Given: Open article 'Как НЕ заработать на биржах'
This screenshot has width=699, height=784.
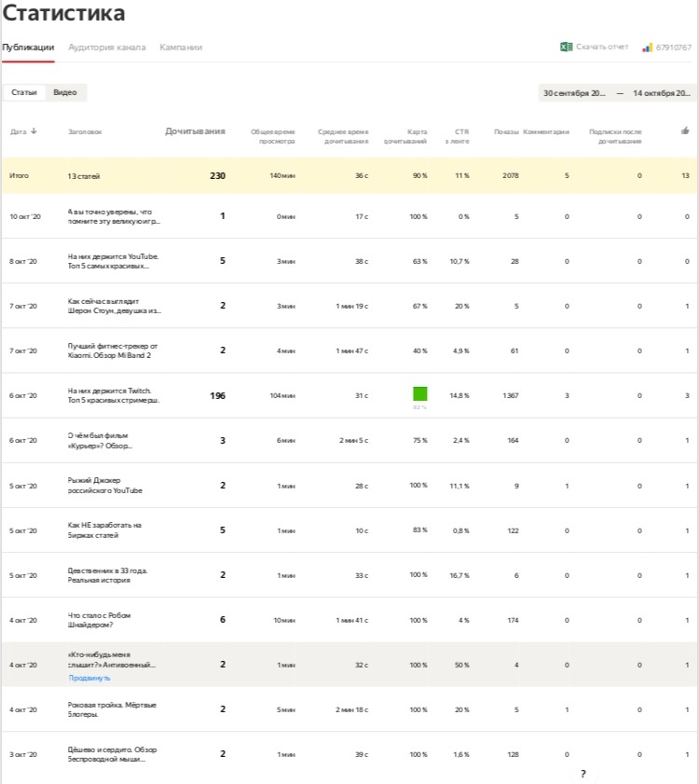Looking at the screenshot, I should pyautogui.click(x=104, y=530).
